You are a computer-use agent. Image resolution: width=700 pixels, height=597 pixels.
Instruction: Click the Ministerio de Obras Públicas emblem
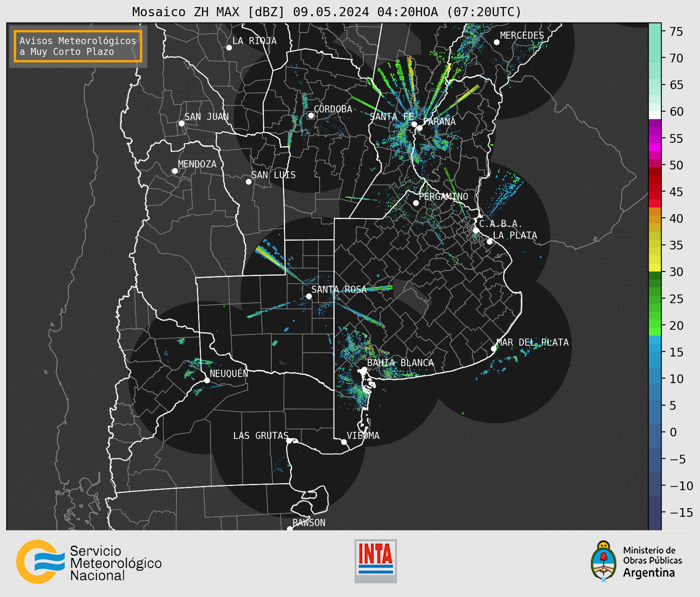point(604,561)
